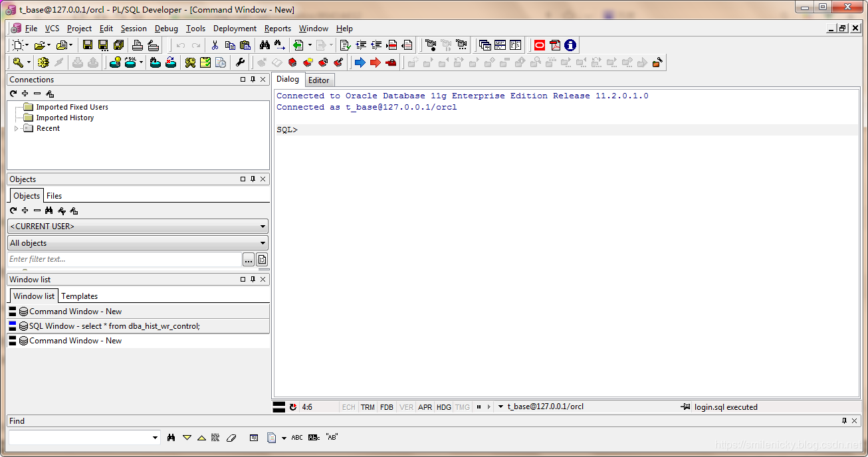Open the Log on key dropdown arrow
This screenshot has height=457, width=868.
29,62
